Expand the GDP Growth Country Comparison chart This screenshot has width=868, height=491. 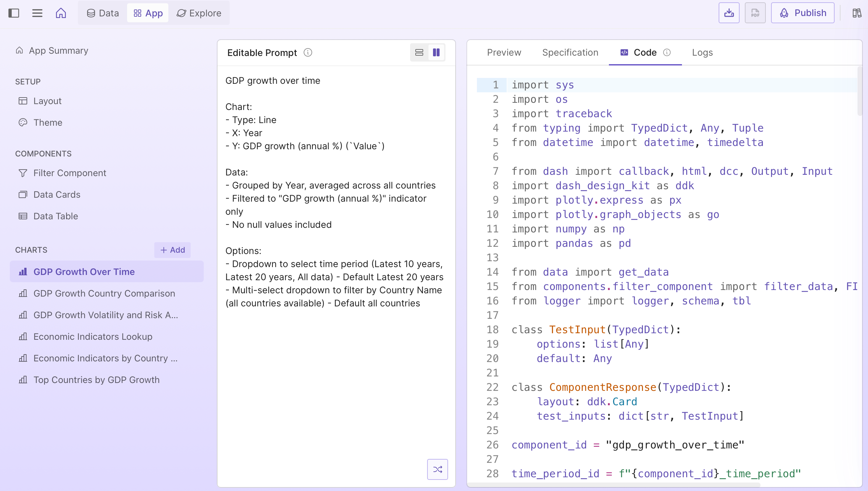[104, 293]
